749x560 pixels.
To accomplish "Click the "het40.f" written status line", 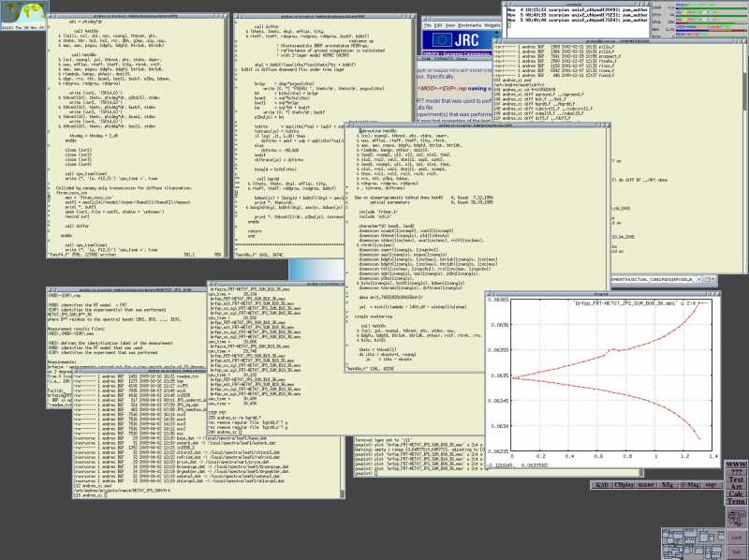I will tap(81, 255).
